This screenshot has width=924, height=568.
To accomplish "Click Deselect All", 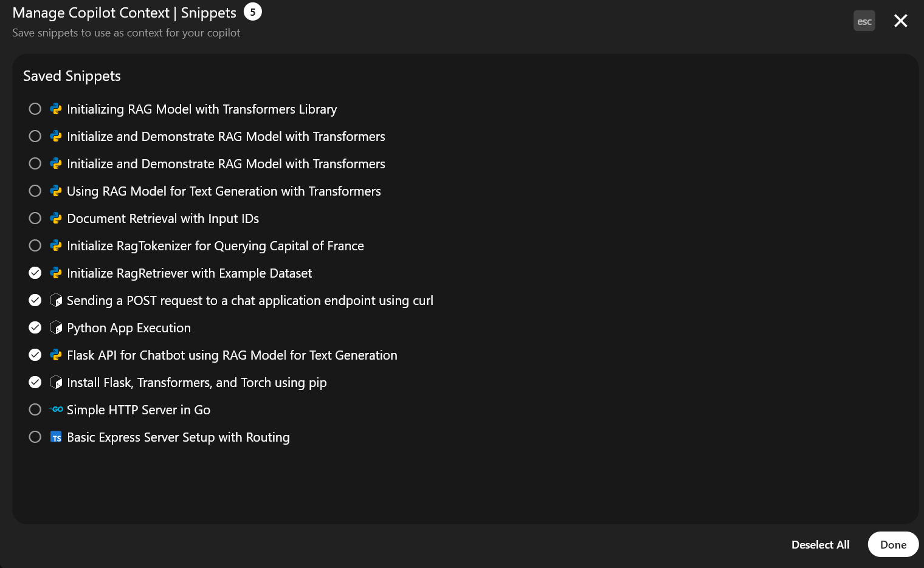I will coord(820,544).
